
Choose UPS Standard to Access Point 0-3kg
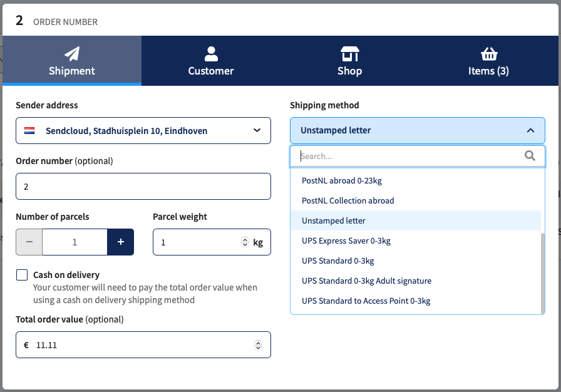point(416,301)
